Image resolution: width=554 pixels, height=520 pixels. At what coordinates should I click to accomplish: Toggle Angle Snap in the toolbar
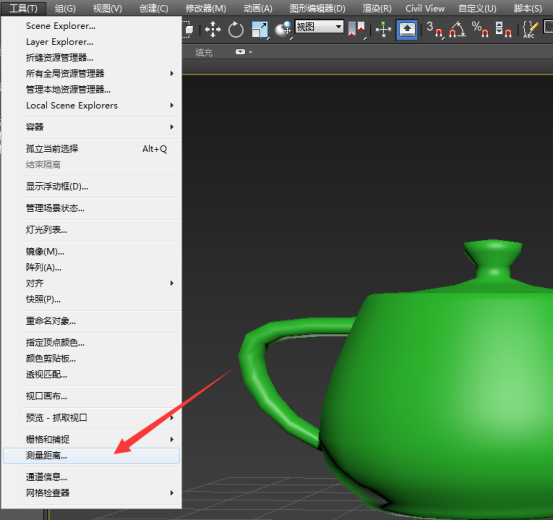(457, 30)
